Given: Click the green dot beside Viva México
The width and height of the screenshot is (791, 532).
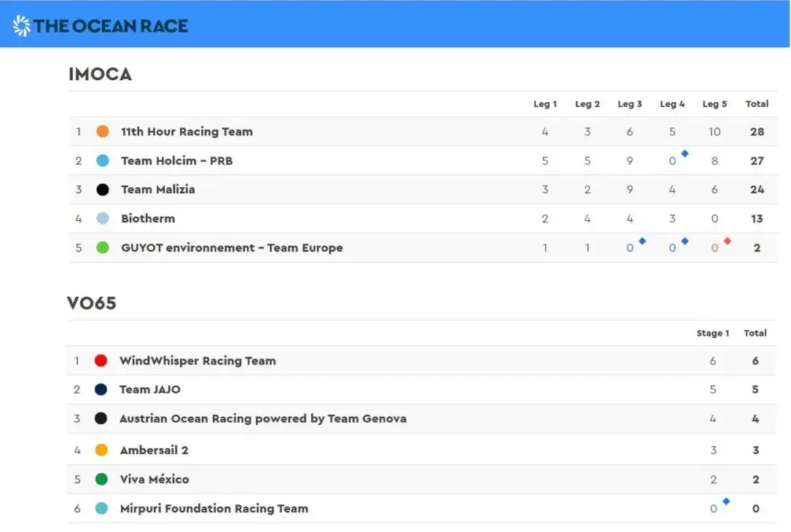Looking at the screenshot, I should (x=101, y=479).
